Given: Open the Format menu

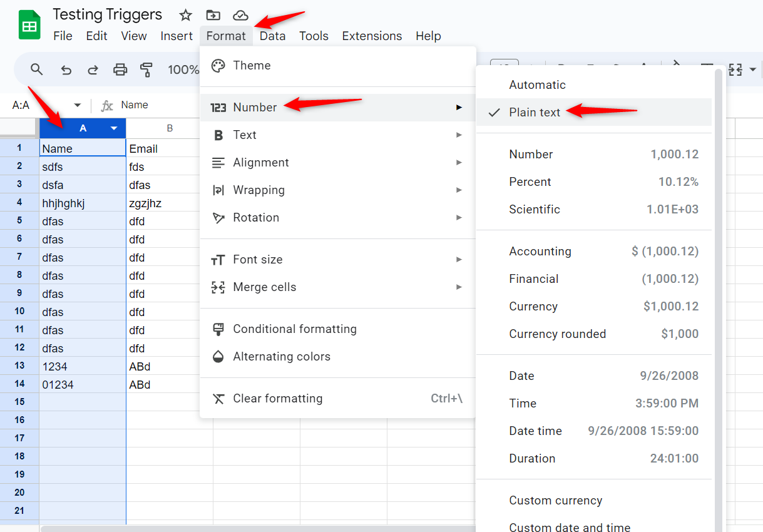Looking at the screenshot, I should click(x=226, y=36).
